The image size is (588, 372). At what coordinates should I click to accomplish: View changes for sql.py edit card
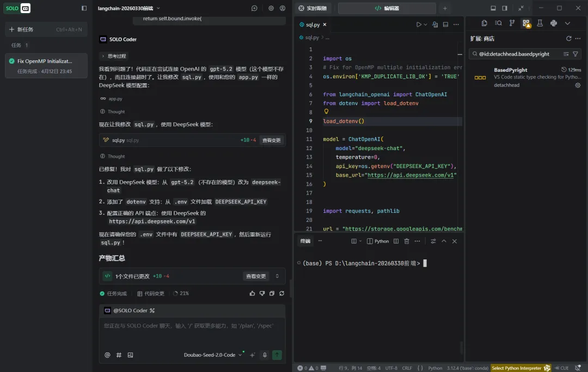(x=272, y=140)
